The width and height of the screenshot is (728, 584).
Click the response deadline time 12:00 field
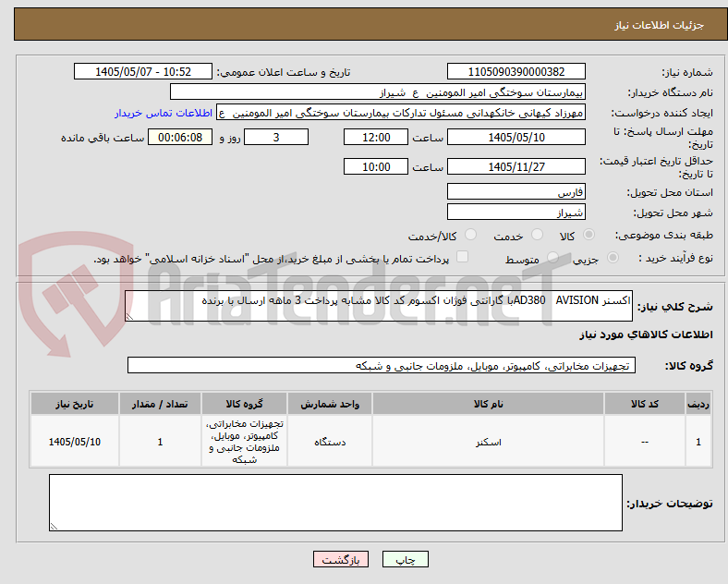pyautogui.click(x=376, y=138)
